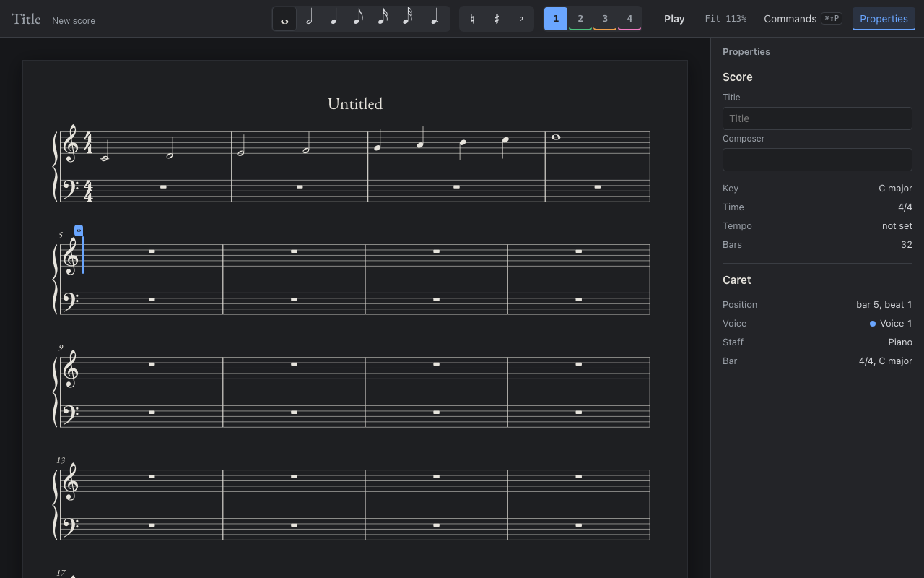Screen dimensions: 924x578
Task: Open the Fit 113% zoom control
Action: pos(725,19)
